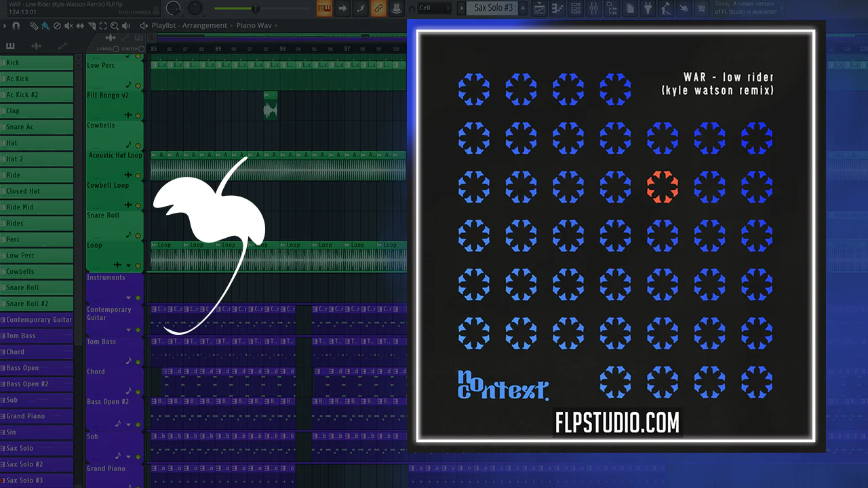Collapse the Instruments group arrow

[x=129, y=298]
